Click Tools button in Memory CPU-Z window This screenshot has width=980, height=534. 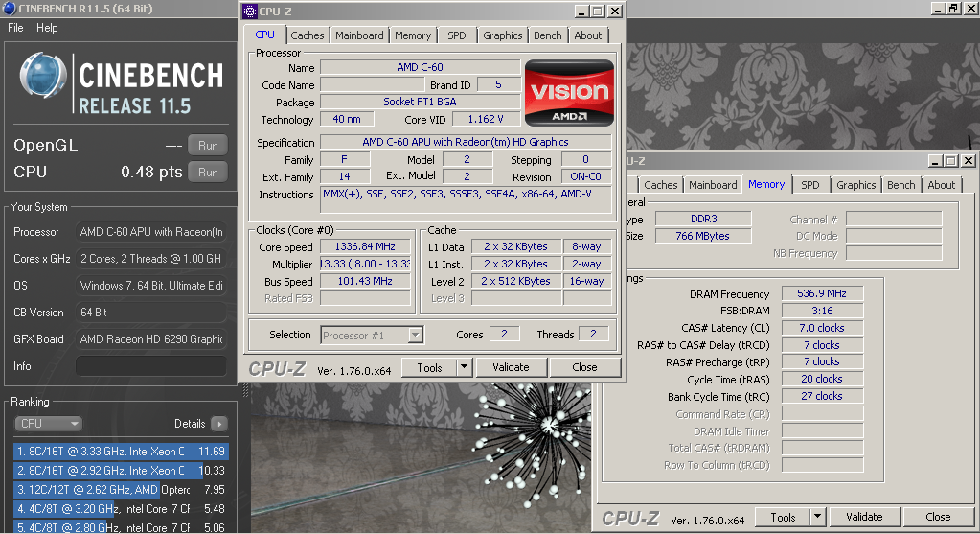coord(783,517)
